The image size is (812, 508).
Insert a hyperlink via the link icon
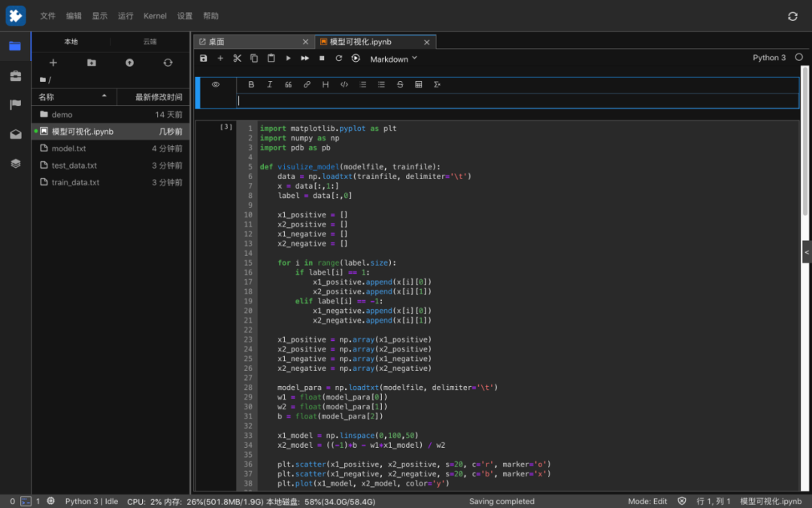(x=307, y=85)
